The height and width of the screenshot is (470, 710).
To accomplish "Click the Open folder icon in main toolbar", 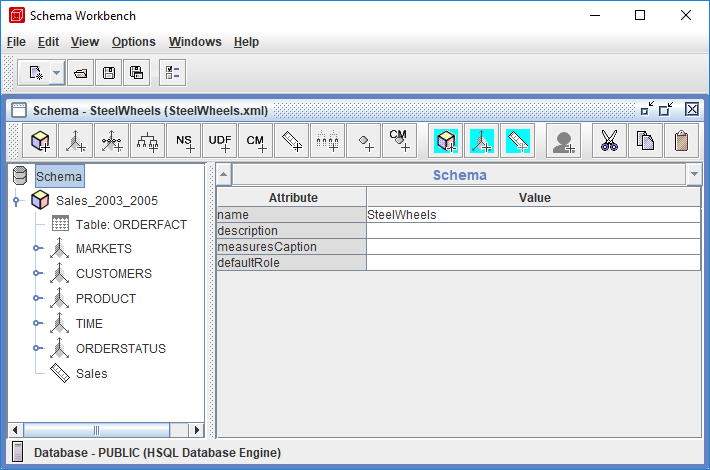I will (81, 72).
